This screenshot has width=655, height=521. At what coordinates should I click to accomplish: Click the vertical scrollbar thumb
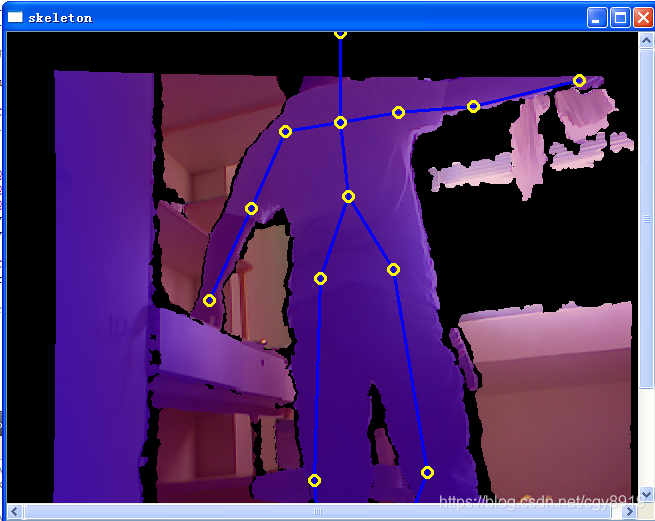tap(646, 219)
